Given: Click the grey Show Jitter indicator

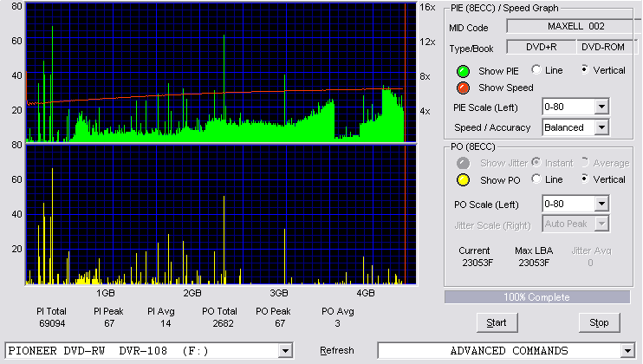Looking at the screenshot, I should click(x=463, y=163).
